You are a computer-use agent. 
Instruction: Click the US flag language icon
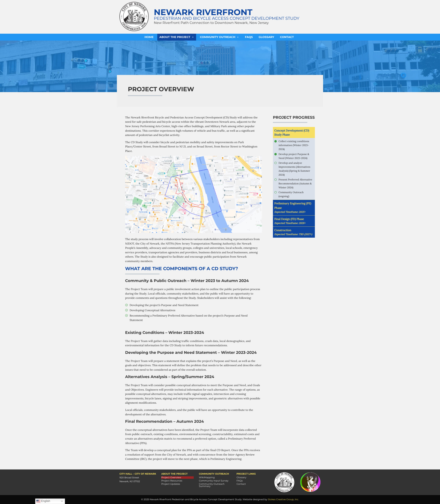tap(38, 501)
